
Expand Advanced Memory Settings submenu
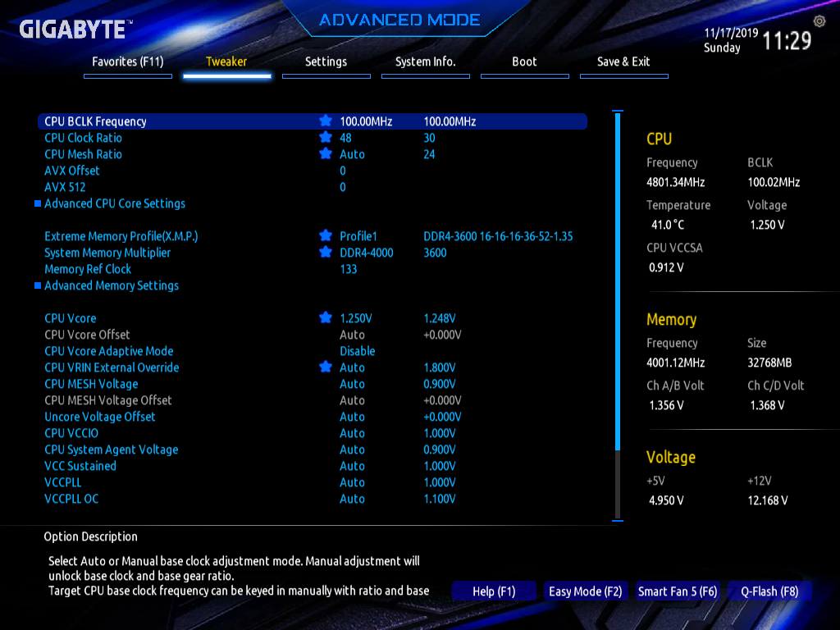coord(112,285)
